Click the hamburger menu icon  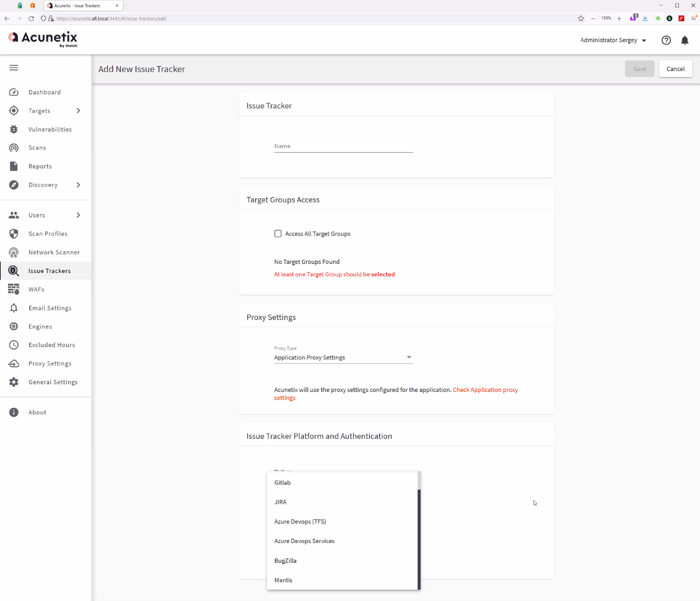point(14,68)
